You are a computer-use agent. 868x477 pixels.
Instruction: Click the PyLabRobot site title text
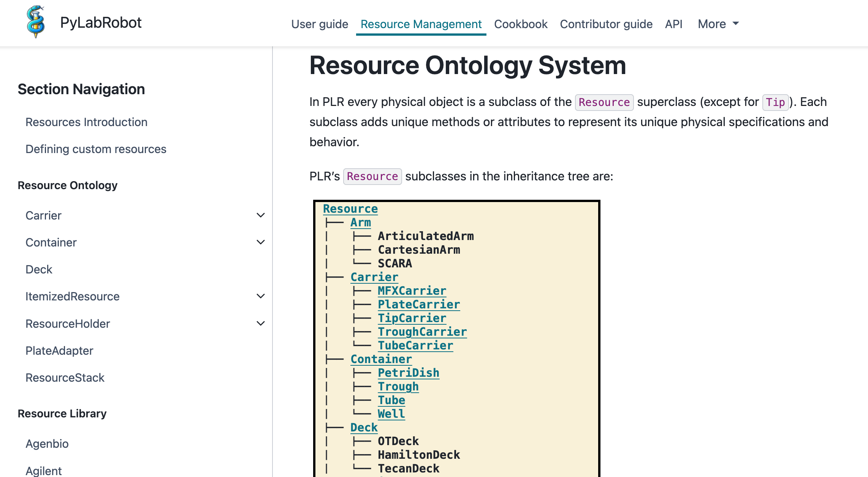tap(101, 22)
